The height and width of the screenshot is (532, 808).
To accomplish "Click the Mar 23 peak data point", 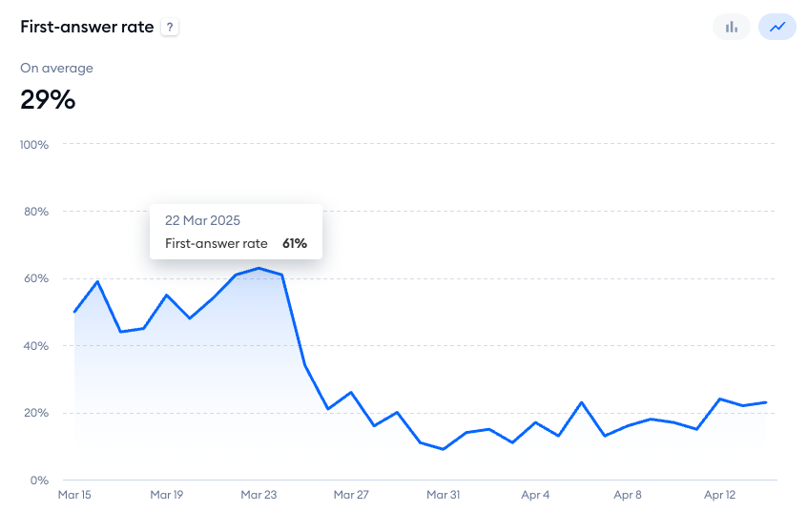I will (x=259, y=268).
